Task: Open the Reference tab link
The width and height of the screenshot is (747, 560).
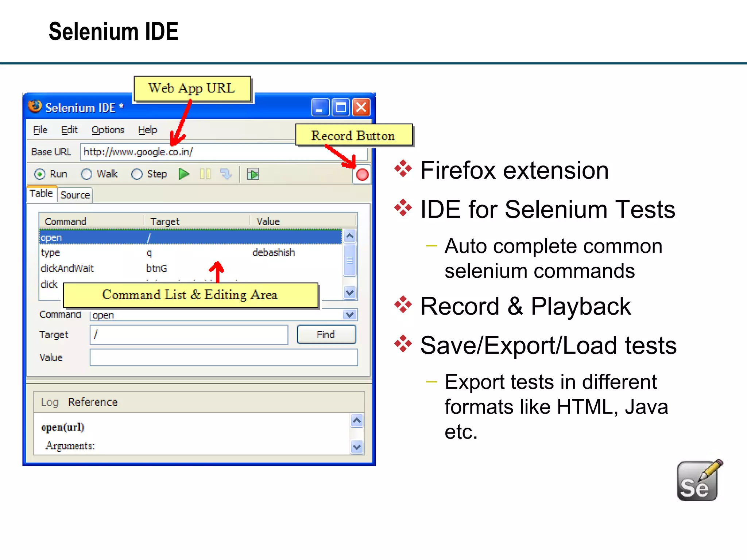Action: (x=93, y=402)
